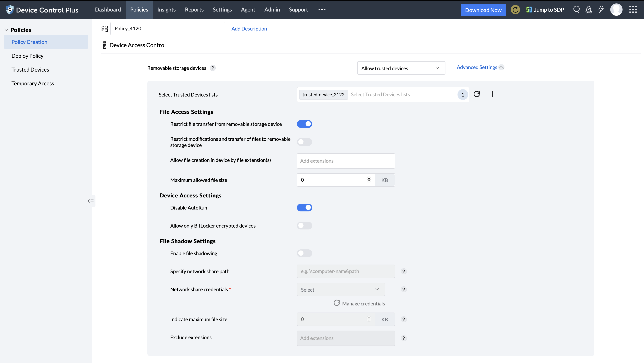Image resolution: width=644 pixels, height=363 pixels.
Task: Click the user profile avatar
Action: pyautogui.click(x=616, y=10)
